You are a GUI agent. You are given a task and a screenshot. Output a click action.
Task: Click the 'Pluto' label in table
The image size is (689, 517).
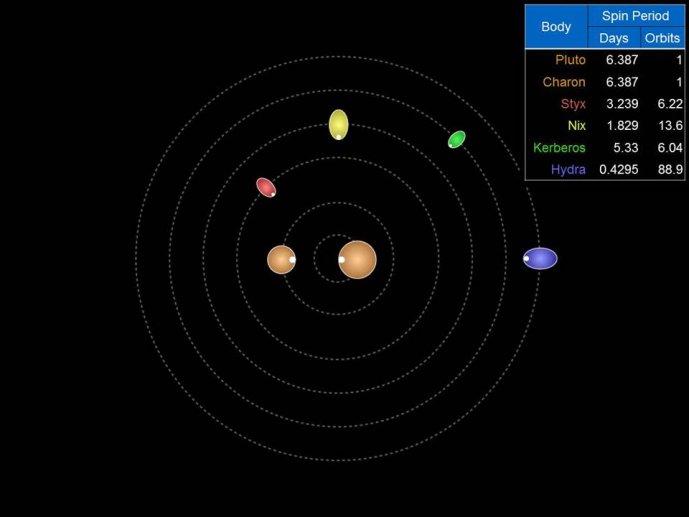(570, 60)
